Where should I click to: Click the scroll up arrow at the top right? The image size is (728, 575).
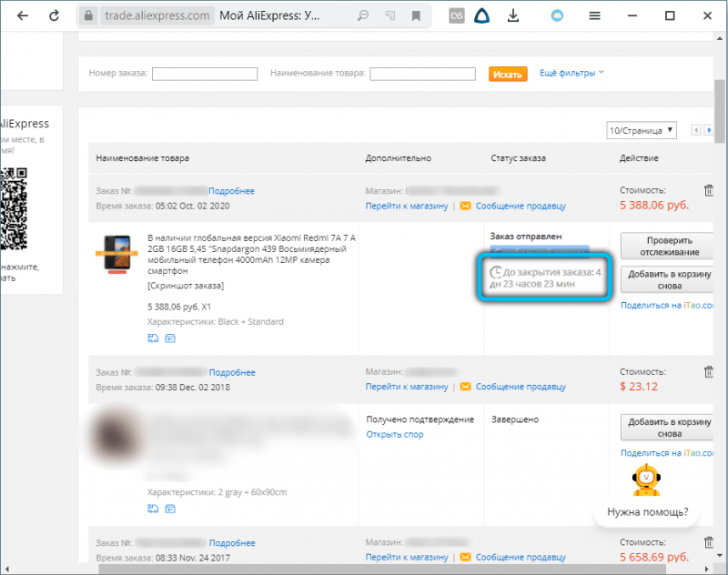[x=720, y=38]
